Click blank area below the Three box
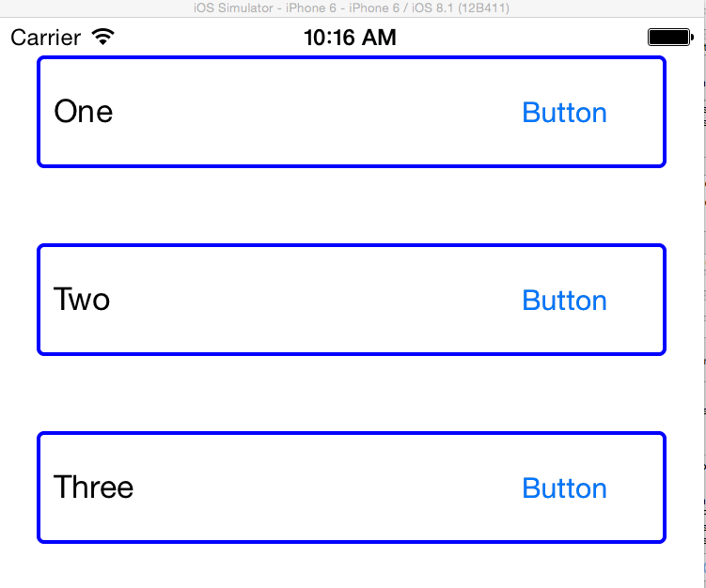This screenshot has width=706, height=588. pyautogui.click(x=350, y=566)
